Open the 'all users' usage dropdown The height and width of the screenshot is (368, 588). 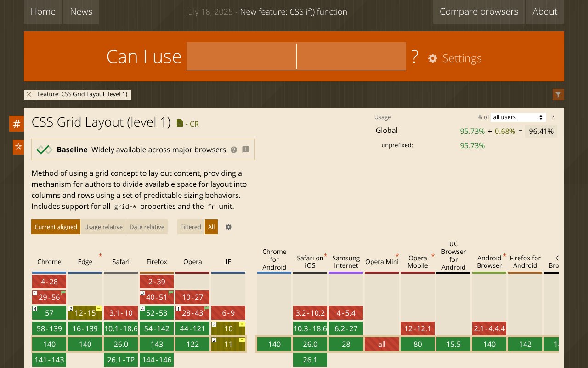(x=518, y=117)
